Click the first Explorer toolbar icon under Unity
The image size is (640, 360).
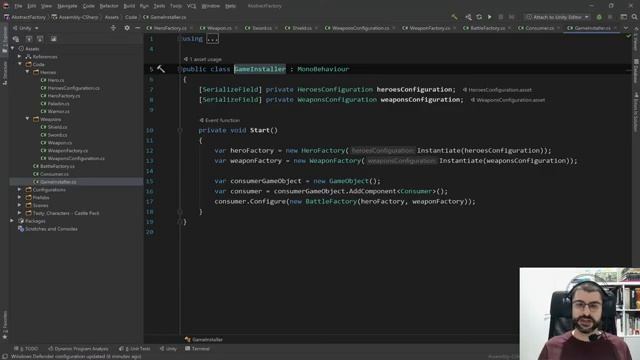(x=16, y=39)
